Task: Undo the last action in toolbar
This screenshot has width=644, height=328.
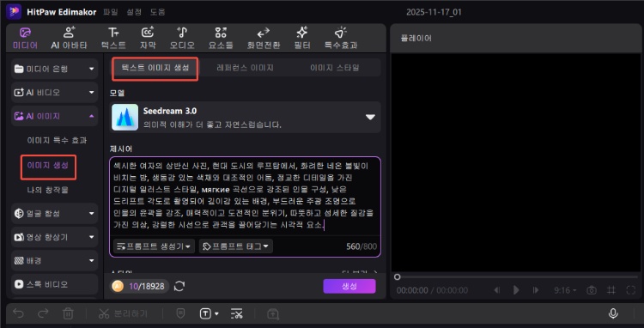Action: click(18, 314)
